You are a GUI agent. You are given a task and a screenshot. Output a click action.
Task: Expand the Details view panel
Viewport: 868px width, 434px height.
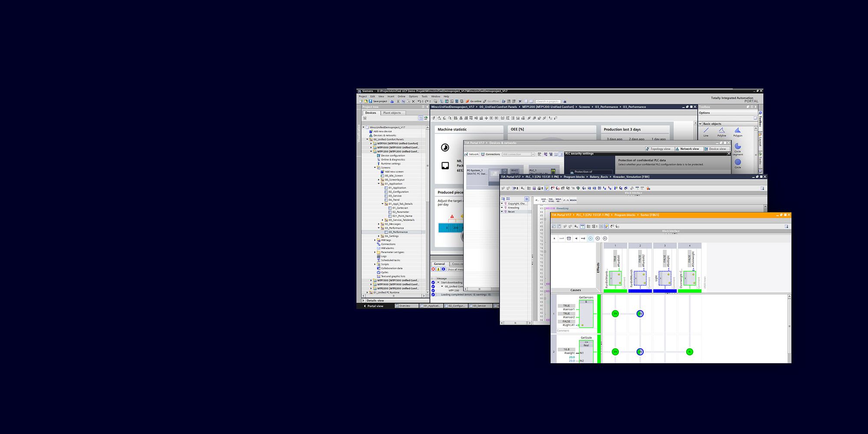pyautogui.click(x=364, y=300)
